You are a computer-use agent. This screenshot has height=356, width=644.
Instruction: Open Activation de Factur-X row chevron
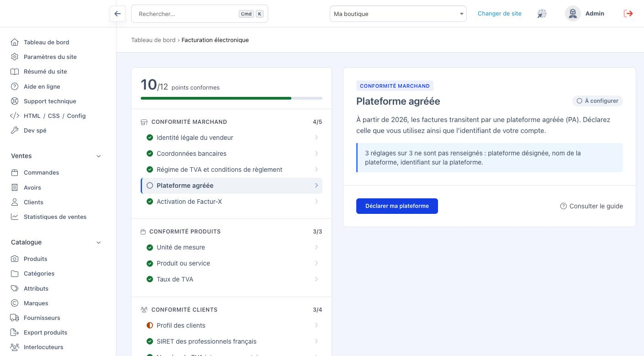pos(317,202)
